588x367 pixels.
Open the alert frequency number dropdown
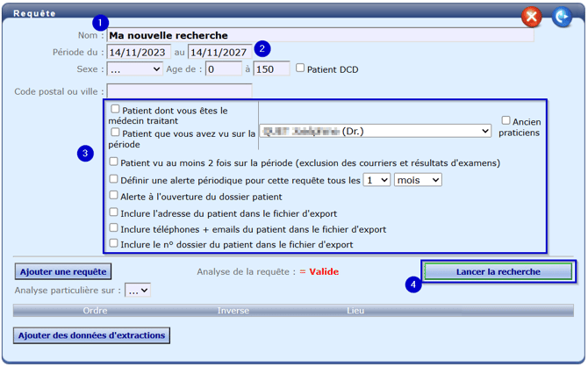[x=377, y=179]
